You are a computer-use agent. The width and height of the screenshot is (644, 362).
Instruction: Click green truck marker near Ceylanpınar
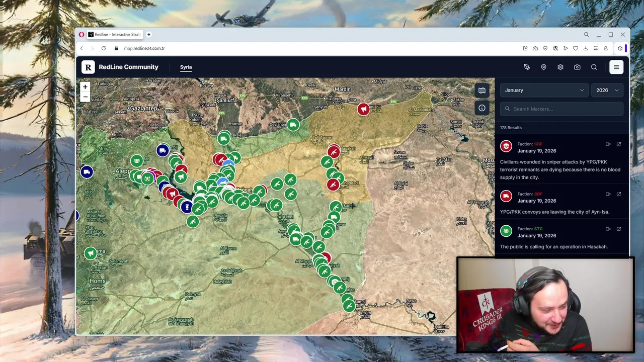click(x=293, y=125)
